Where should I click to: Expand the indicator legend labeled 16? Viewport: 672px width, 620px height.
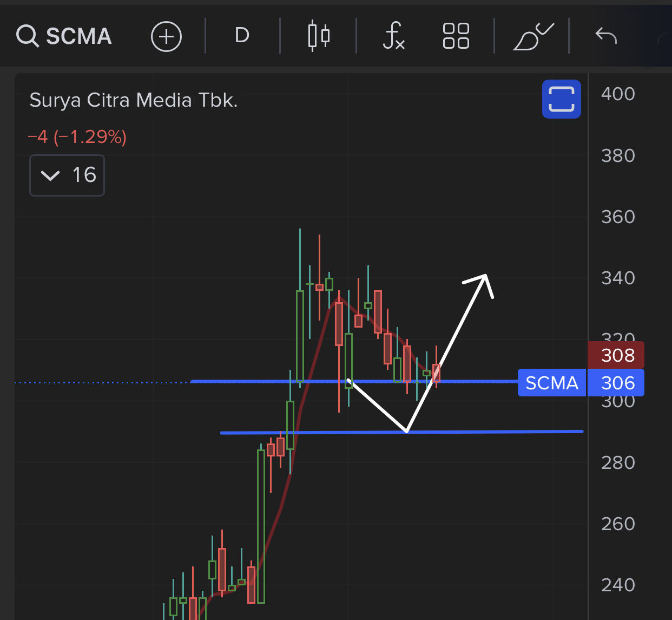click(x=67, y=175)
